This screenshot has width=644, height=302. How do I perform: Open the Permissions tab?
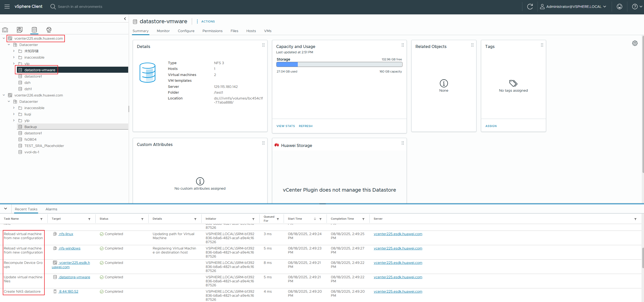click(212, 31)
